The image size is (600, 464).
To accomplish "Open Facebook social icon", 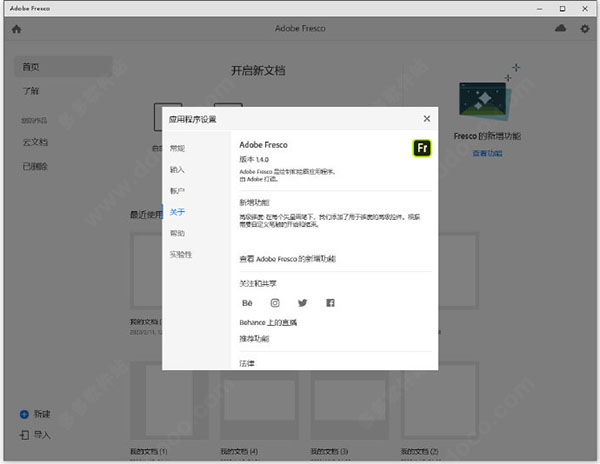I will coord(330,303).
